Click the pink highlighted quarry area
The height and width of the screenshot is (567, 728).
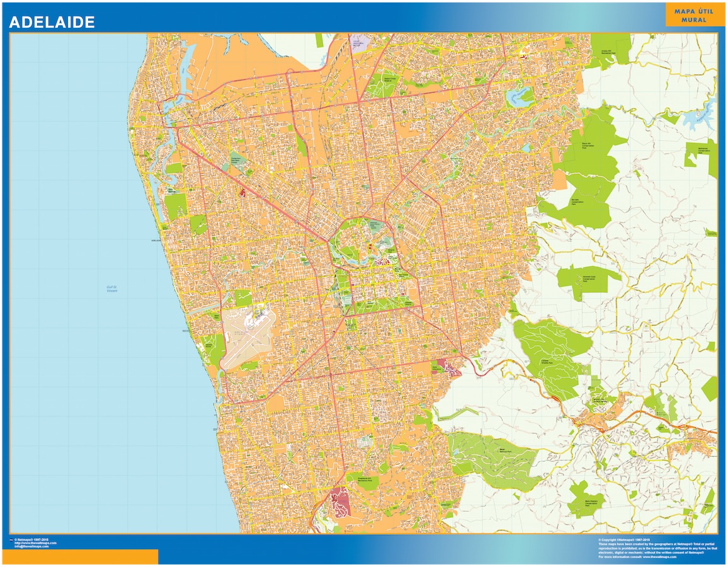[340, 501]
